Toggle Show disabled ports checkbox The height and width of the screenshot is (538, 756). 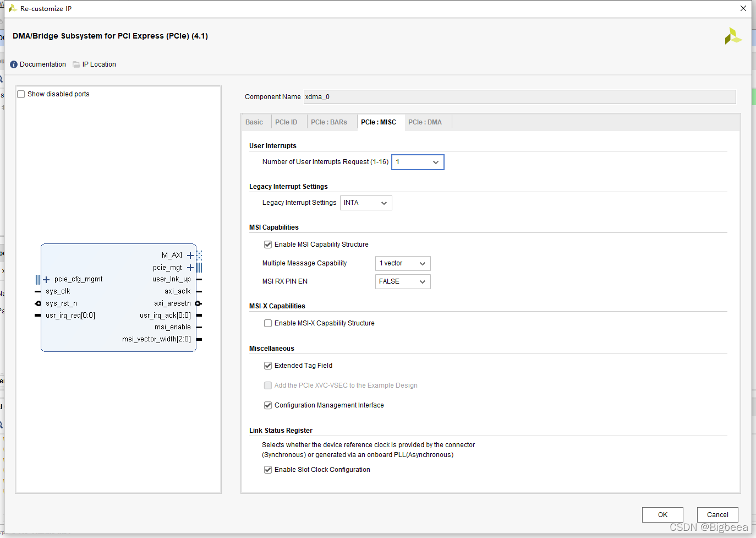[21, 94]
